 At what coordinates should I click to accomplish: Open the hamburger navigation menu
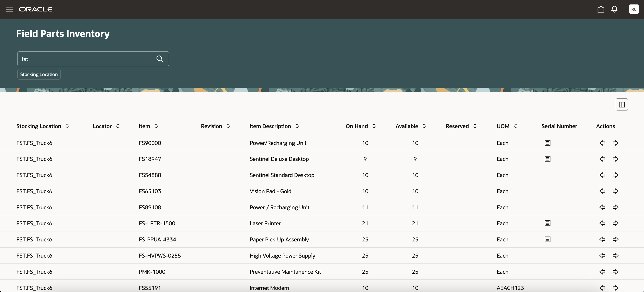9,9
